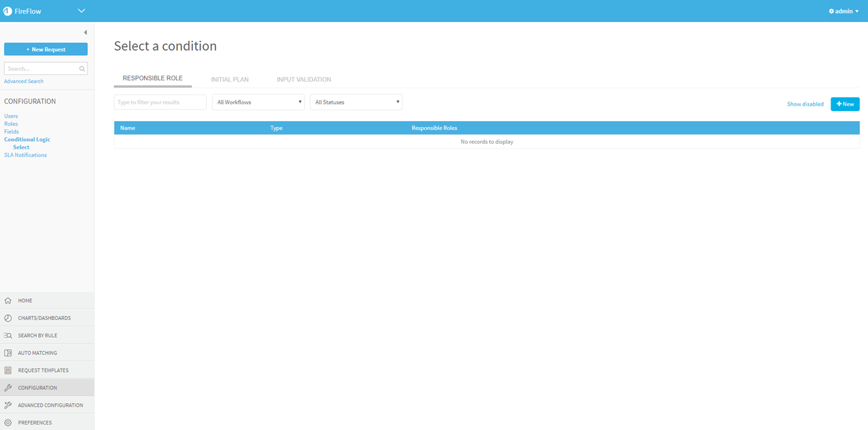
Task: Click the Advanced Configuration tools icon
Action: pos(8,405)
